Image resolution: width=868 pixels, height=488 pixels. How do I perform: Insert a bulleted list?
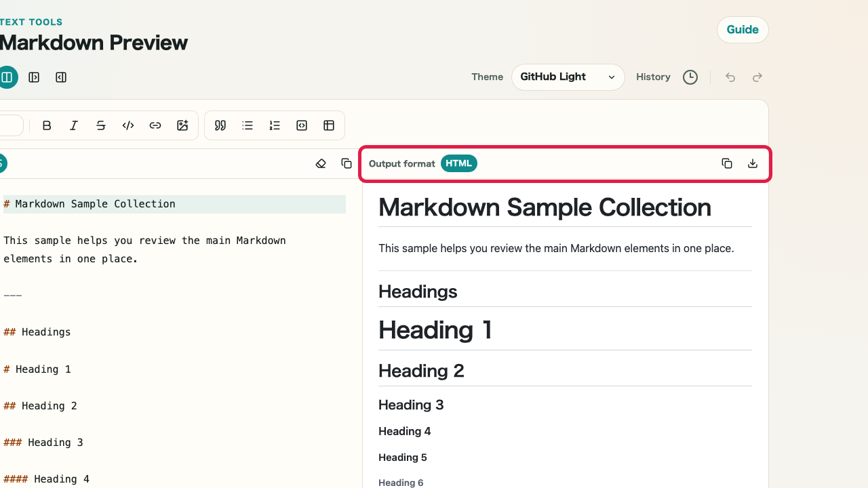[248, 125]
